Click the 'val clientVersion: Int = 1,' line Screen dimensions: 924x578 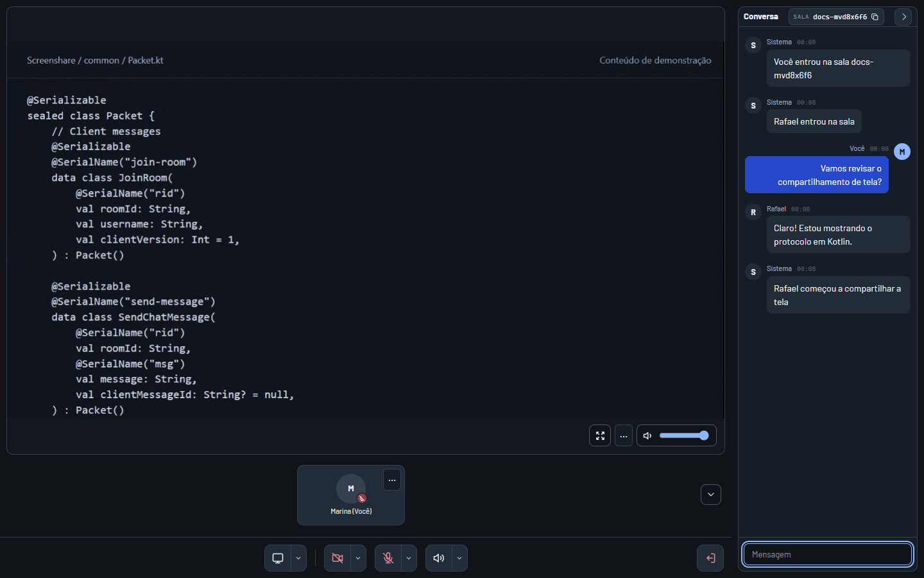click(157, 240)
